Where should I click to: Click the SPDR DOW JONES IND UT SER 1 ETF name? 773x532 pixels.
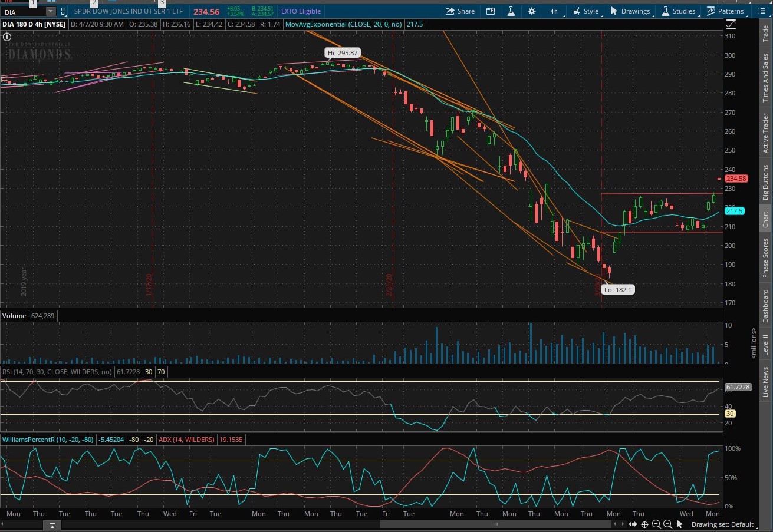pos(129,11)
